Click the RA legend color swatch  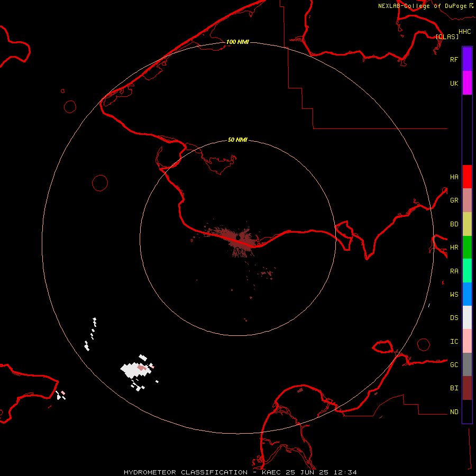point(467,271)
